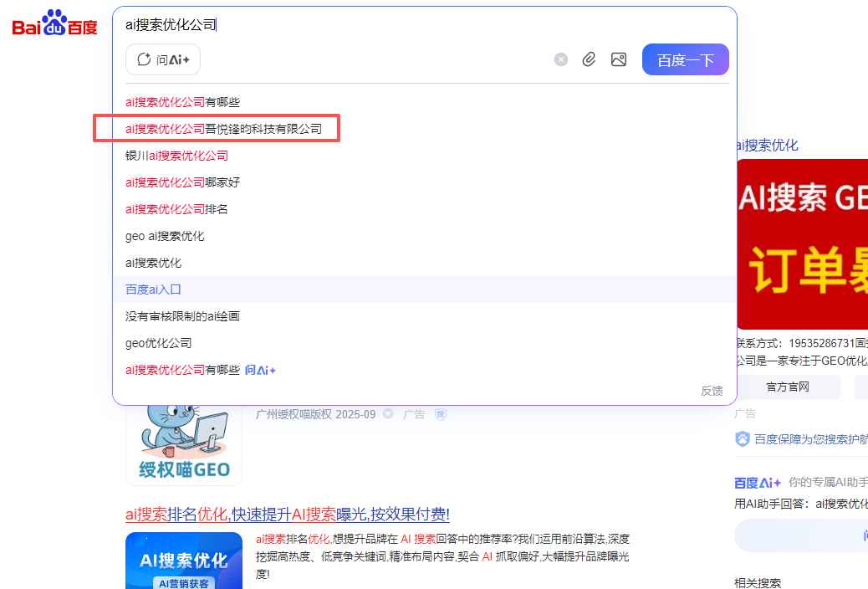Image resolution: width=868 pixels, height=589 pixels.
Task: Click the 百度一下 search button
Action: point(686,59)
